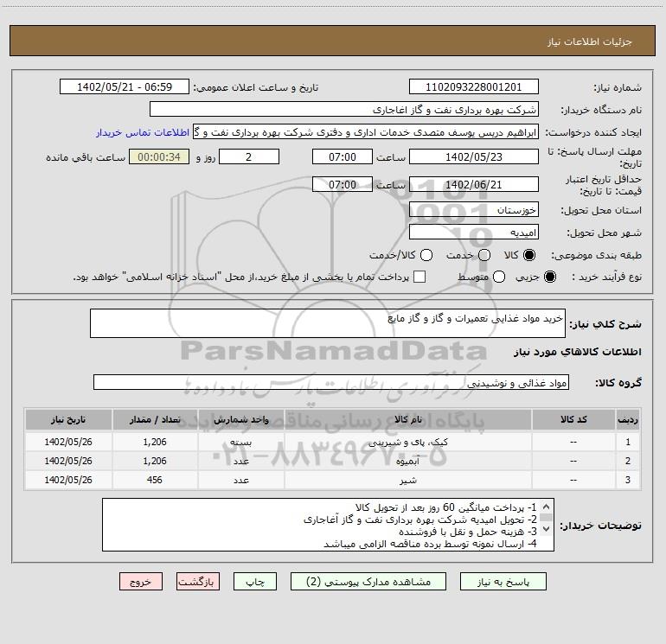The width and height of the screenshot is (666, 644).
Task: Open the اطلاعات تماس خریدار link
Action: coord(143,132)
